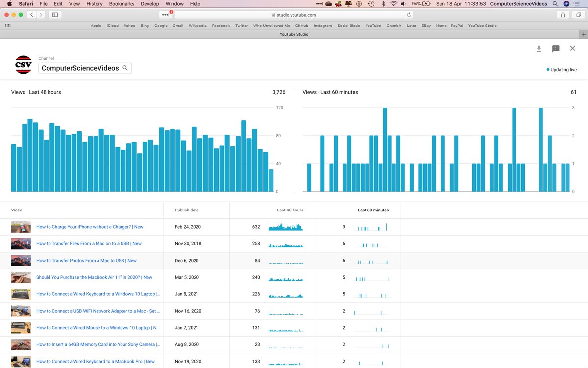Click the Updating live status text

pos(563,70)
